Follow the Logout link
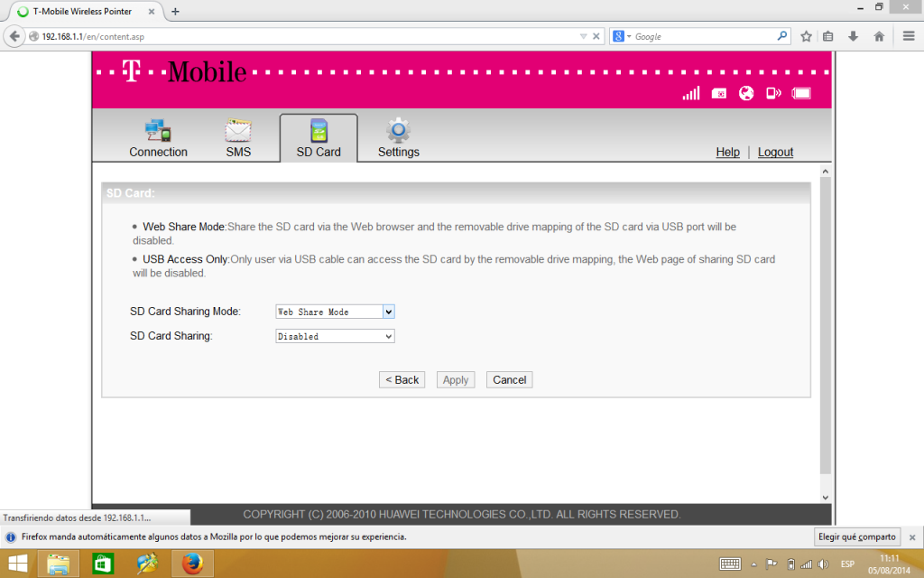The height and width of the screenshot is (578, 924). pos(775,153)
